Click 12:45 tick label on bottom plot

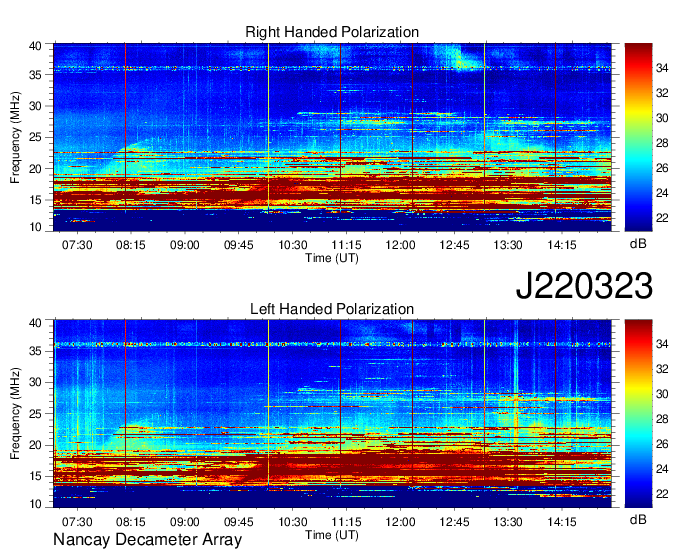coord(454,522)
